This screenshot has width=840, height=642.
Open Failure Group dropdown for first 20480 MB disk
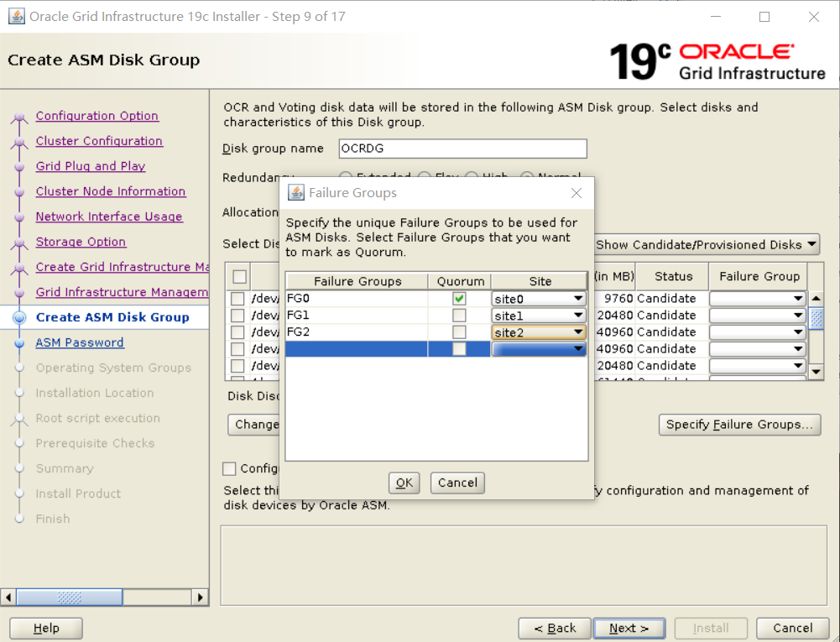click(758, 315)
